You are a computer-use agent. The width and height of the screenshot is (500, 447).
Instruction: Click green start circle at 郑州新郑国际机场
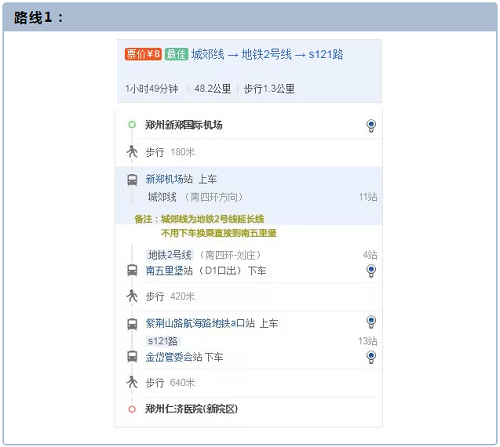[132, 125]
